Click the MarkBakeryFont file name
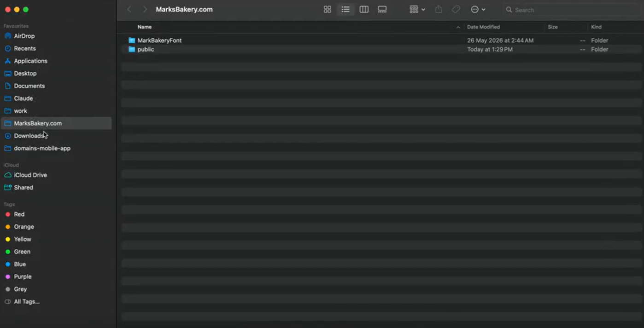The image size is (644, 328). (159, 40)
